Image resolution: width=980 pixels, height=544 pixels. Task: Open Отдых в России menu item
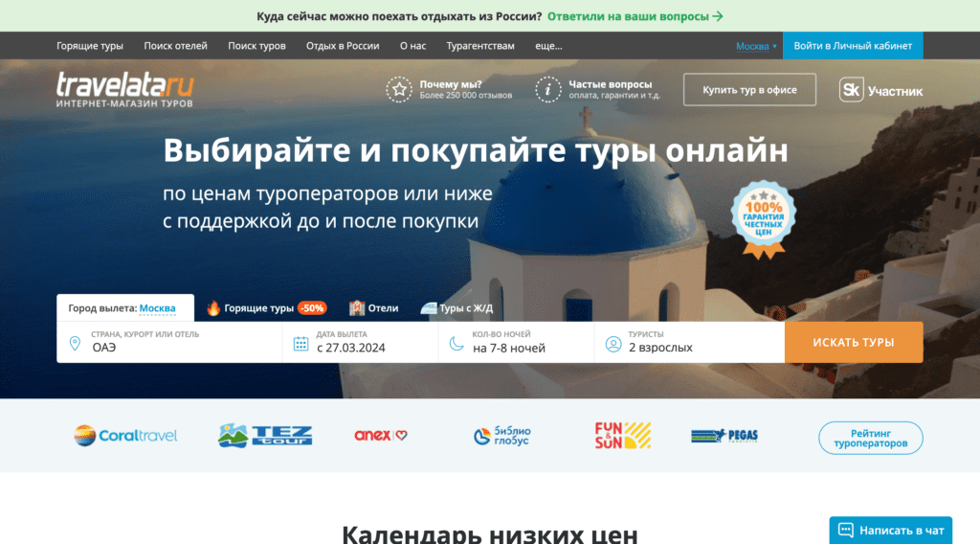pos(343,46)
